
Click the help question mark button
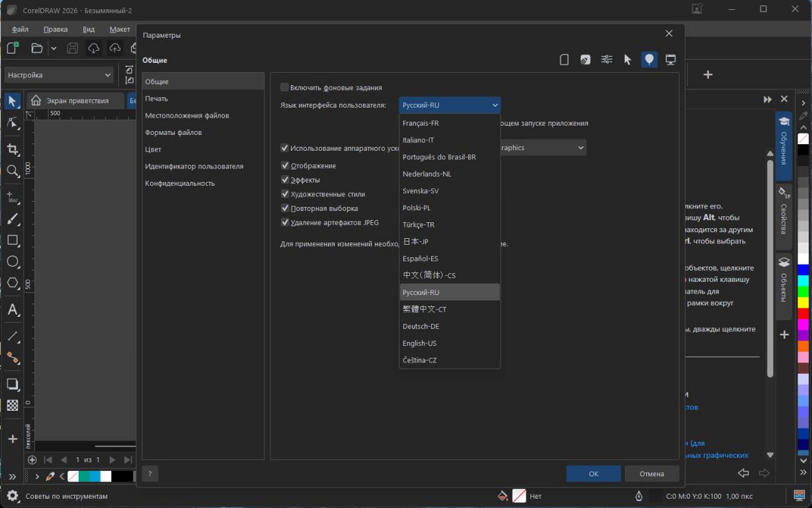(150, 474)
